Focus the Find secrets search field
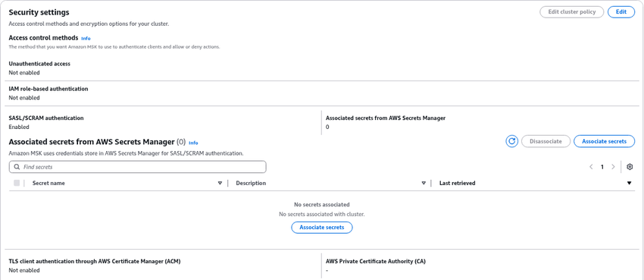Screen dimensions: 644x280 tap(138, 167)
